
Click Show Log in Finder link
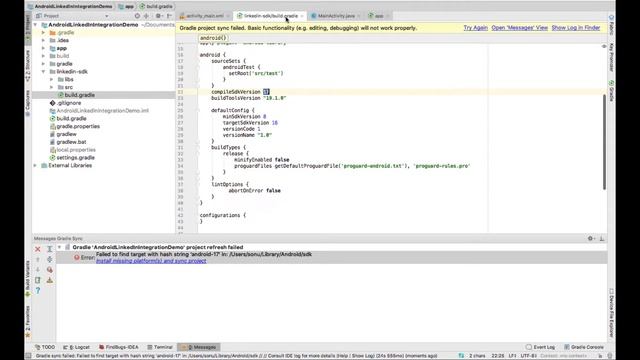tap(576, 28)
